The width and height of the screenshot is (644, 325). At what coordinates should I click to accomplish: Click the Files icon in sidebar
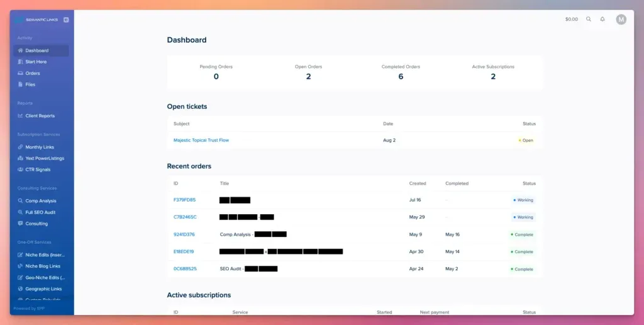click(21, 84)
